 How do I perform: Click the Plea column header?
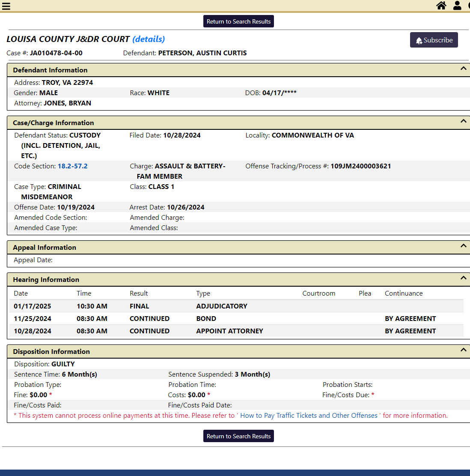(365, 293)
